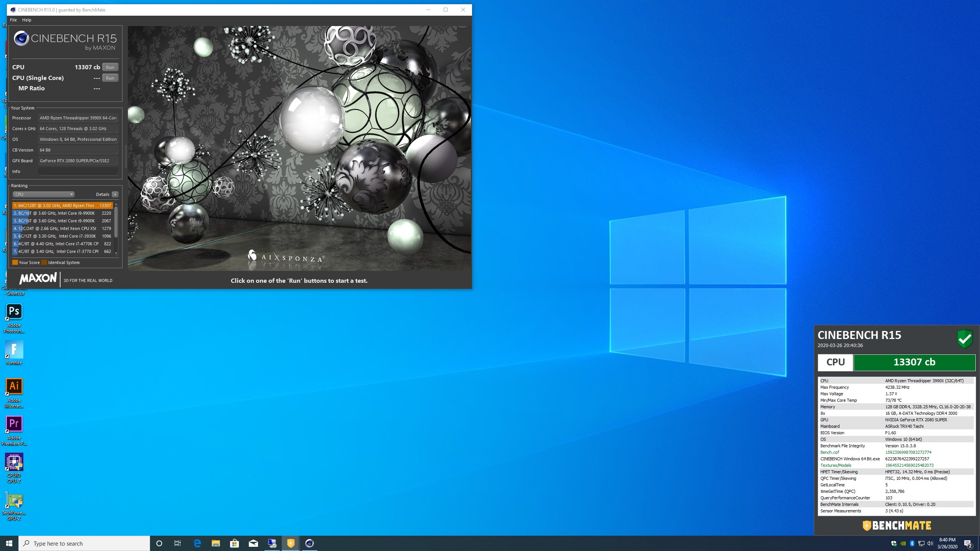This screenshot has width=980, height=551.
Task: Click the rendered AIXSPONZA scene image
Action: pos(299,148)
